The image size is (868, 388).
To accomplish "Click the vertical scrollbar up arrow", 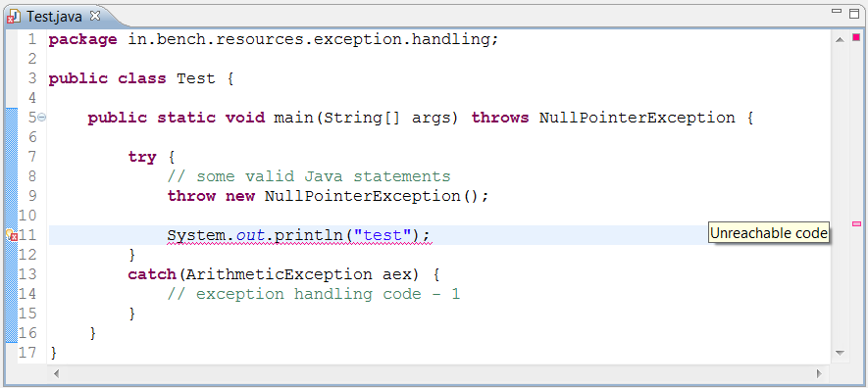I will [840, 39].
